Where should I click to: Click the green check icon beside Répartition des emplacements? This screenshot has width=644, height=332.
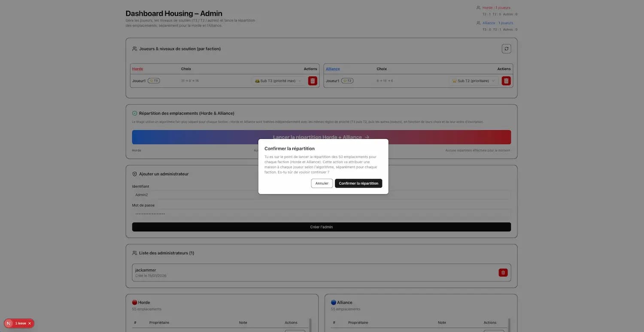click(x=134, y=113)
